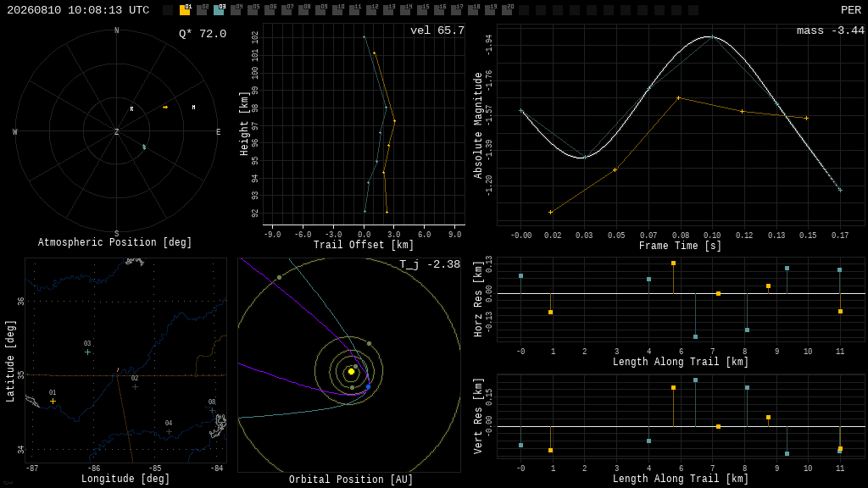Image resolution: width=868 pixels, height=488 pixels.
Task: Click the yellow horizontal residual at 7 km
Action: click(718, 294)
